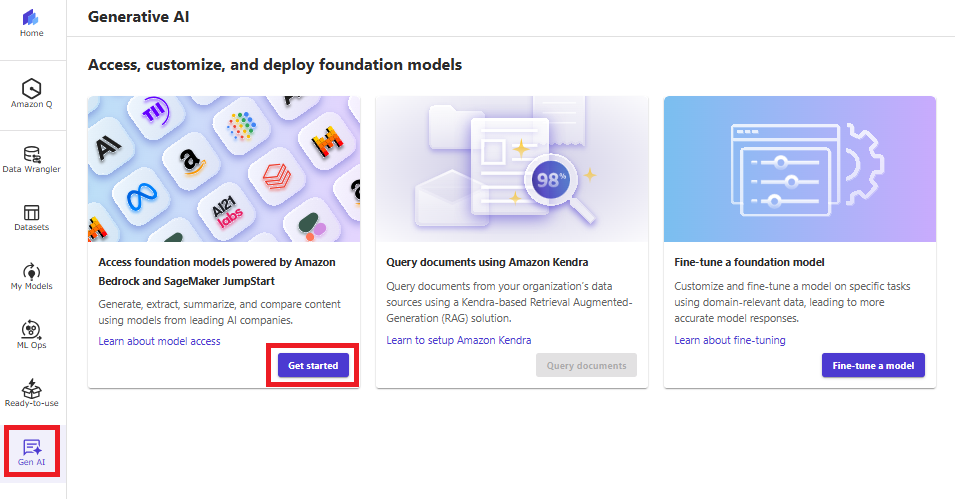Click the fine-tune sliders illustration thumbnail

click(x=800, y=169)
